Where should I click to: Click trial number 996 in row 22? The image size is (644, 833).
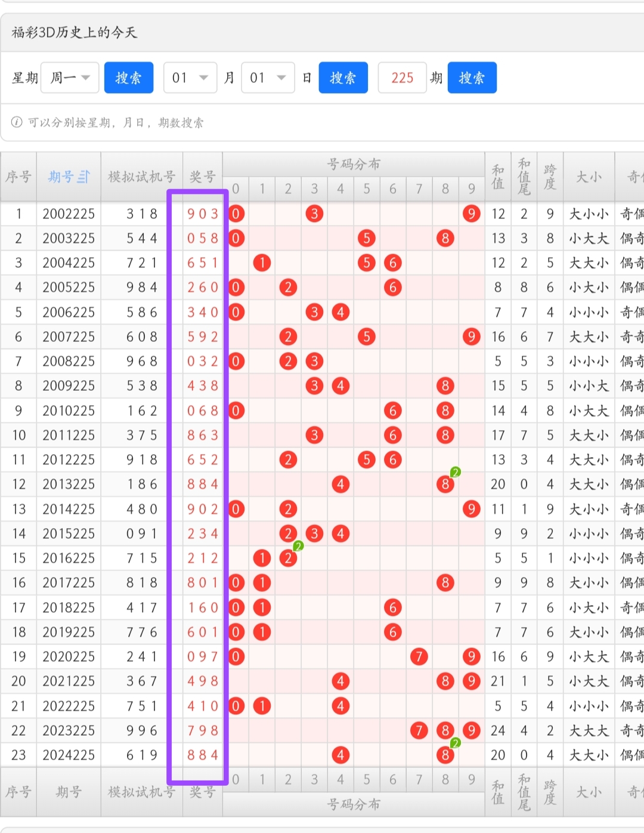click(142, 730)
